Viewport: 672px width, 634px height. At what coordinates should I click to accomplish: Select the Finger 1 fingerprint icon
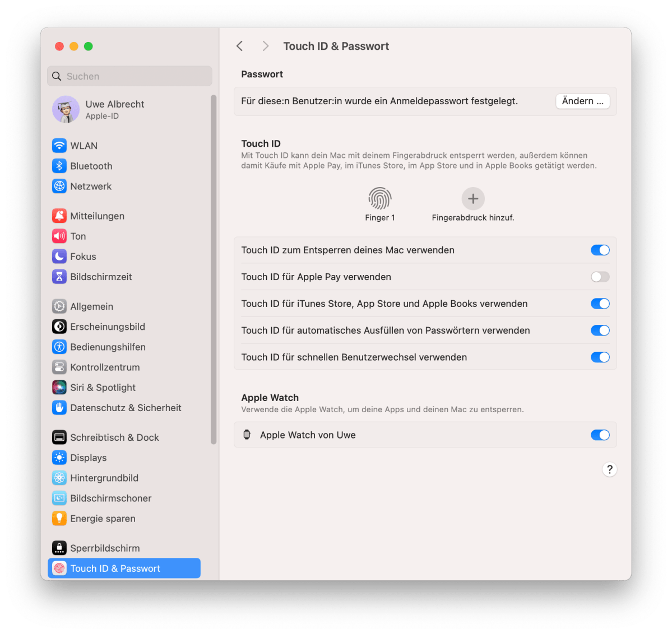click(x=379, y=199)
